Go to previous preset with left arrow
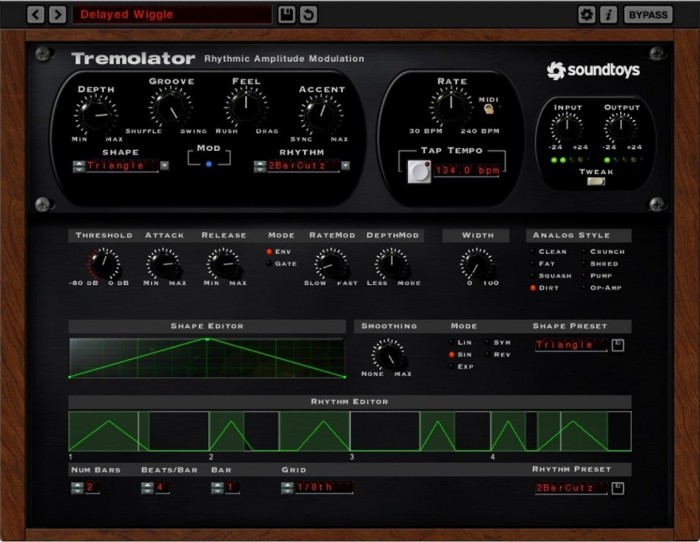The image size is (700, 542). pos(36,14)
